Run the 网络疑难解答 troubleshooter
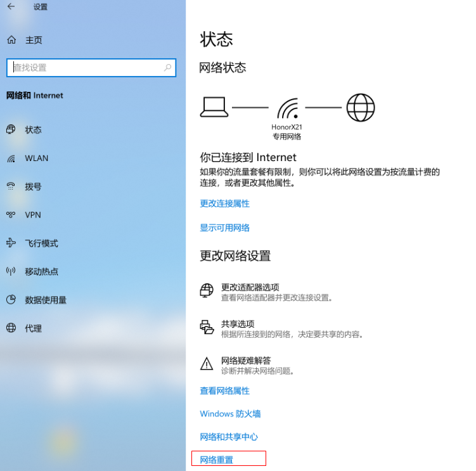Screen dimensions: 476x471 click(x=245, y=361)
